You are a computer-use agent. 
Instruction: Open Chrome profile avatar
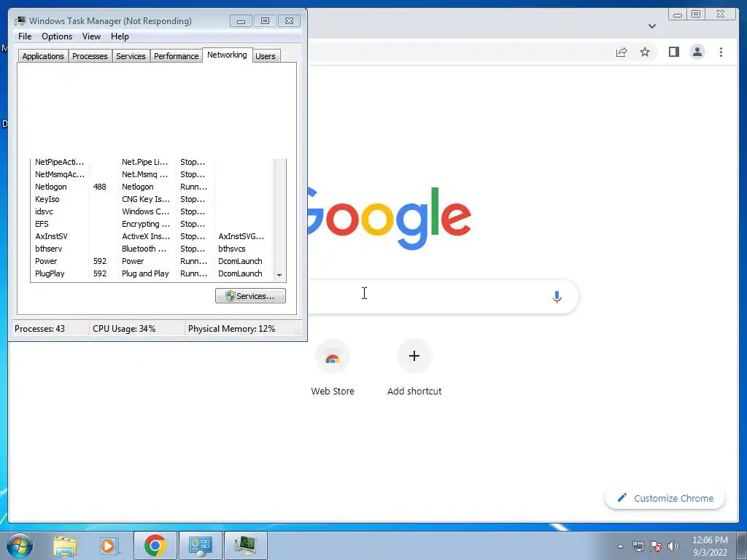(x=697, y=52)
